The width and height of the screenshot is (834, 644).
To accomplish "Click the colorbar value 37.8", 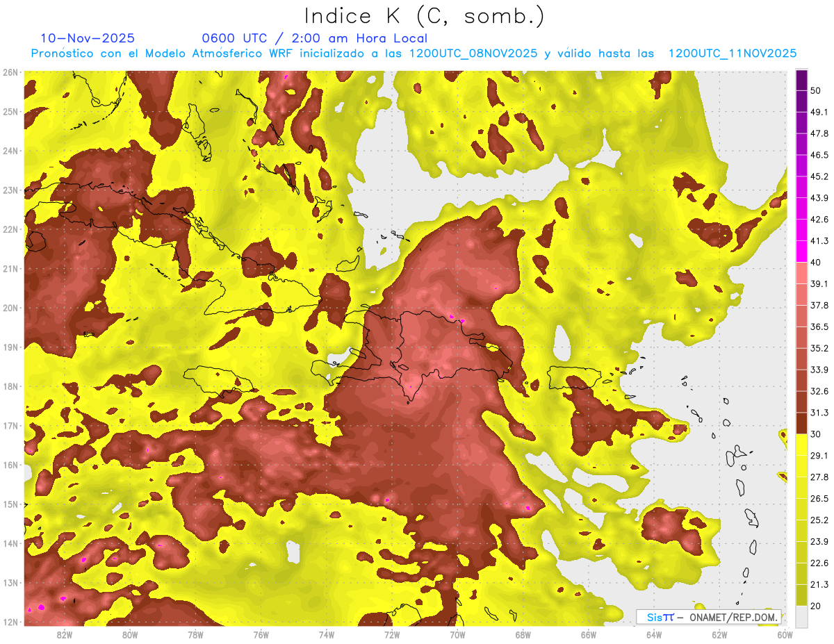I will click(x=819, y=305).
